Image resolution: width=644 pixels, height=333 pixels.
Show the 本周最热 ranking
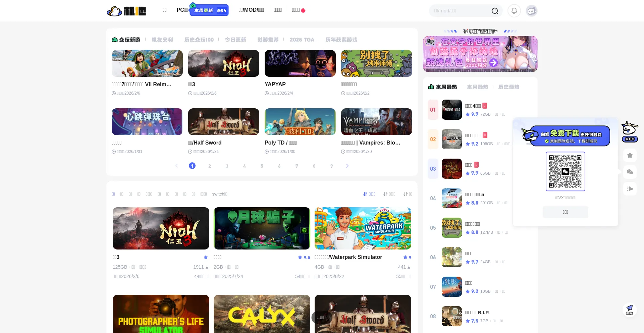443,87
